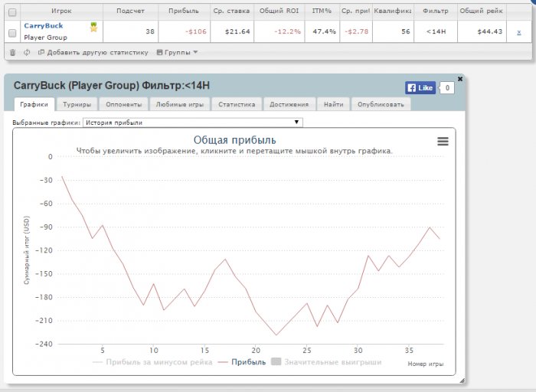Screen dimensions: 536x392
Task: Switch to the Любимые игры tab
Action: 180,104
